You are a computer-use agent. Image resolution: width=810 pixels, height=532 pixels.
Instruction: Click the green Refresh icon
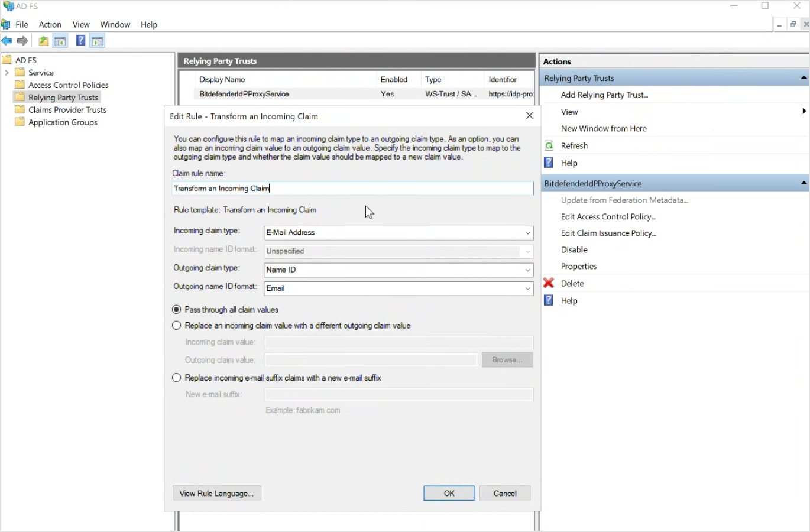click(x=549, y=145)
